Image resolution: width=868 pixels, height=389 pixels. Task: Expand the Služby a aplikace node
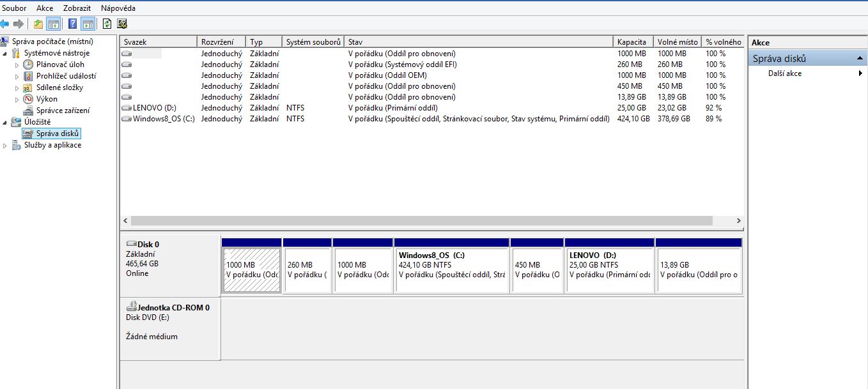(x=6, y=146)
